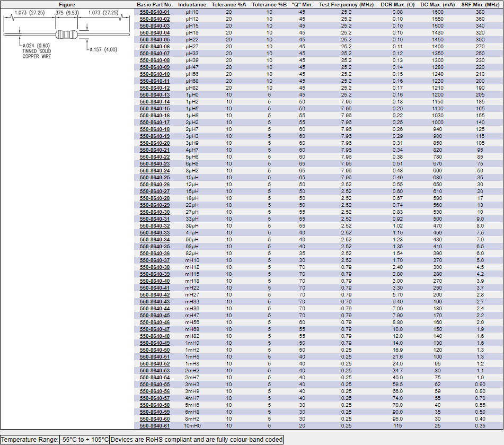Click the Inductance column header
This screenshot has height=445, width=504.
coord(192,4)
